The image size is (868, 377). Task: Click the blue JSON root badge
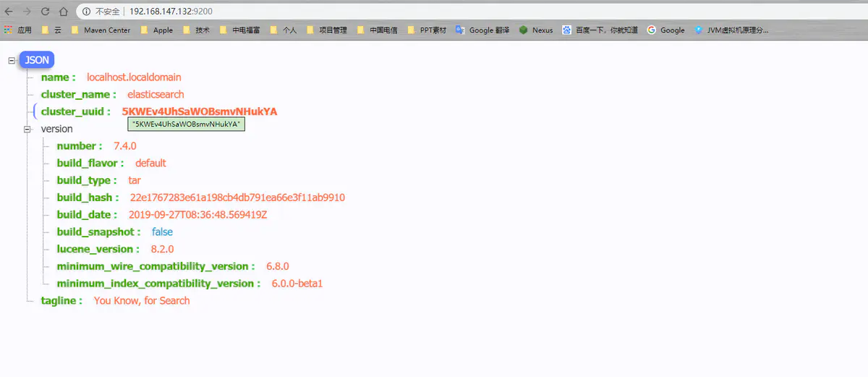(37, 60)
